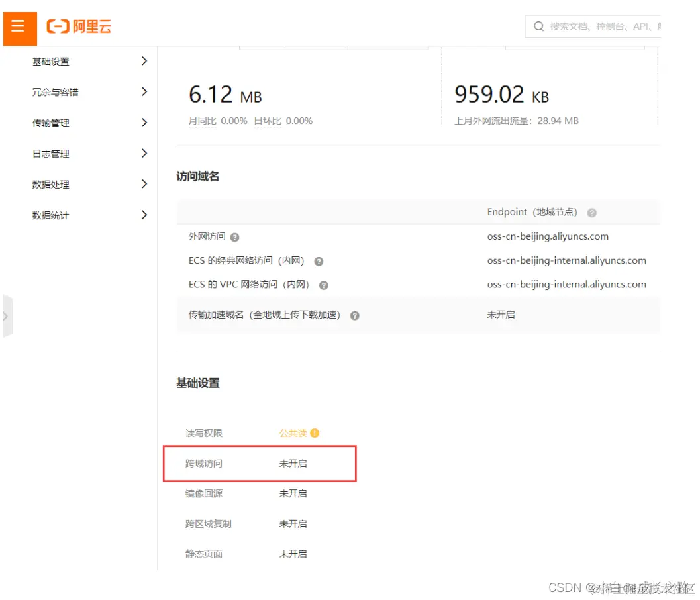
Task: Click the 公共读 permission link
Action: point(293,433)
